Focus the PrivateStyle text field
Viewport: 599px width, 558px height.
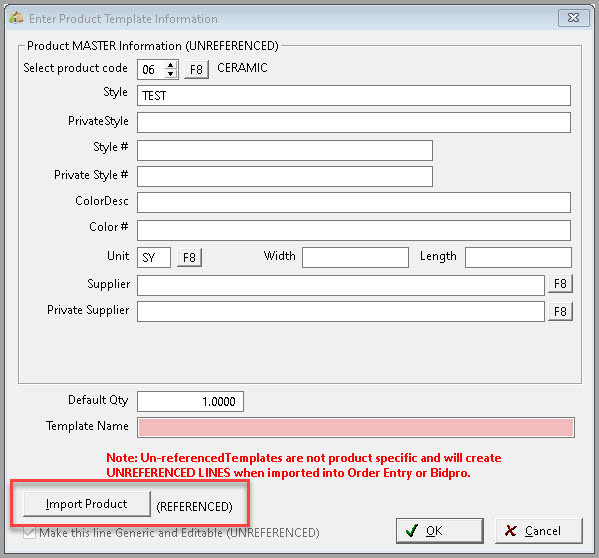click(x=354, y=122)
